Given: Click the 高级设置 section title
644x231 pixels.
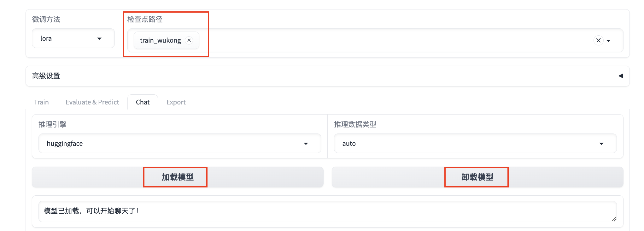Looking at the screenshot, I should (46, 76).
